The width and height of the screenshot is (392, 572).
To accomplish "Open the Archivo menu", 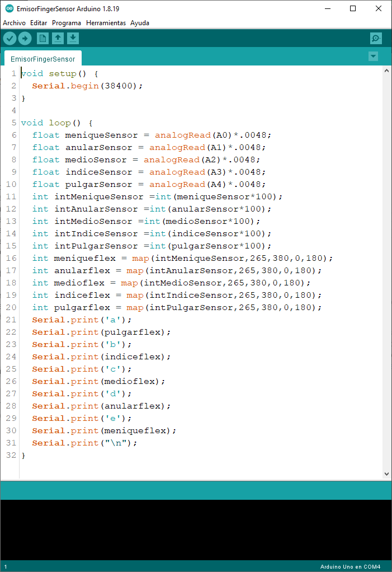I will pos(14,22).
